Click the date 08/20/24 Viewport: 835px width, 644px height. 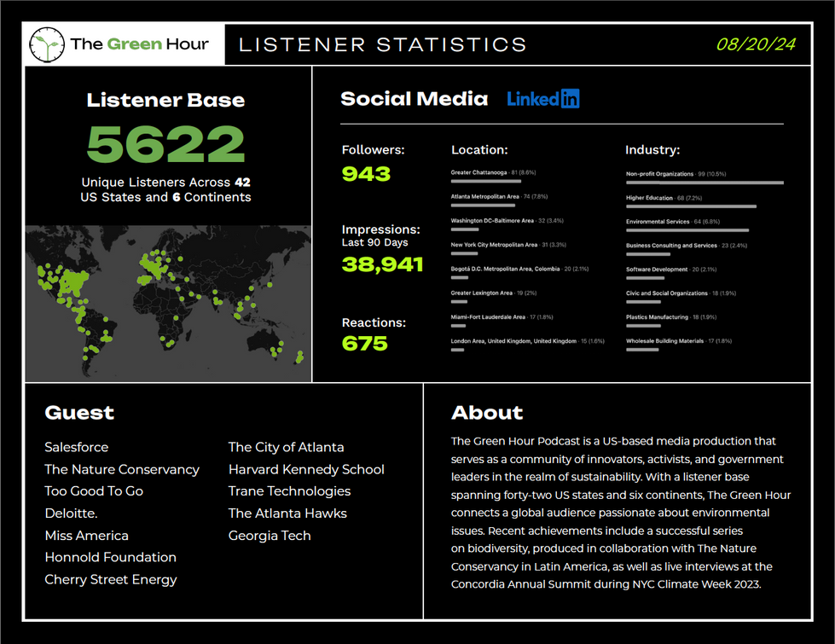[756, 44]
